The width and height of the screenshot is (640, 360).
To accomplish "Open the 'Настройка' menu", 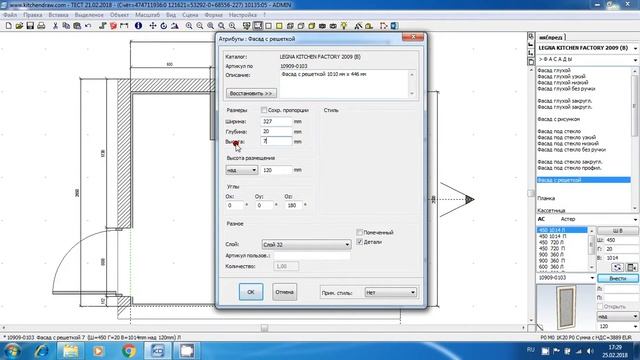I will 243,15.
